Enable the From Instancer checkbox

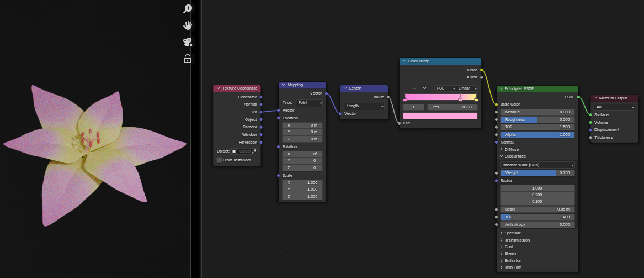point(219,160)
